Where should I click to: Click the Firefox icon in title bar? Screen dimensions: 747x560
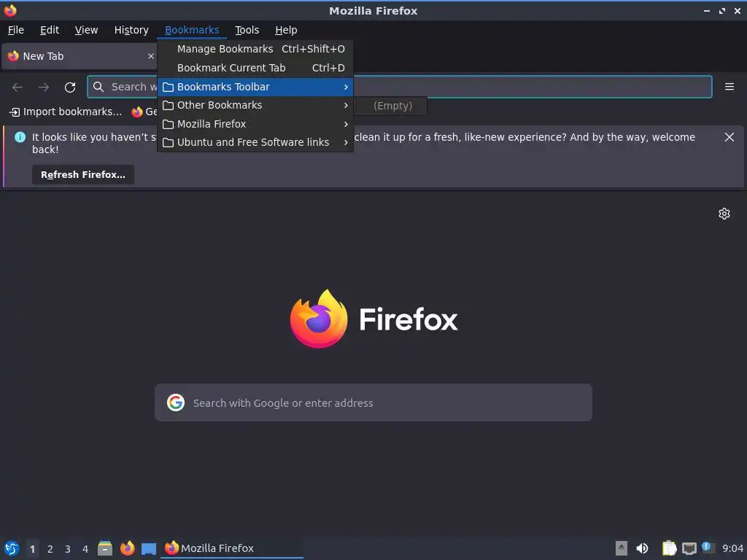point(10,10)
